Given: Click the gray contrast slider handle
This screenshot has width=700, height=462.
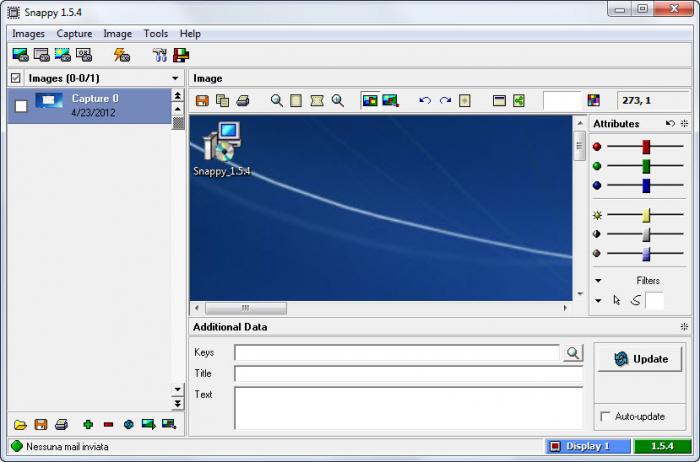Looking at the screenshot, I should [646, 234].
